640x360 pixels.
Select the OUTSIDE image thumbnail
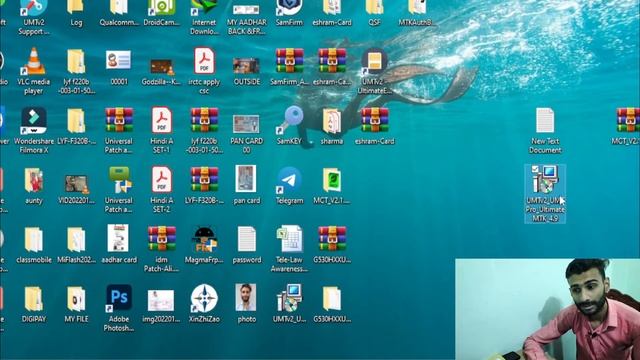point(247,66)
